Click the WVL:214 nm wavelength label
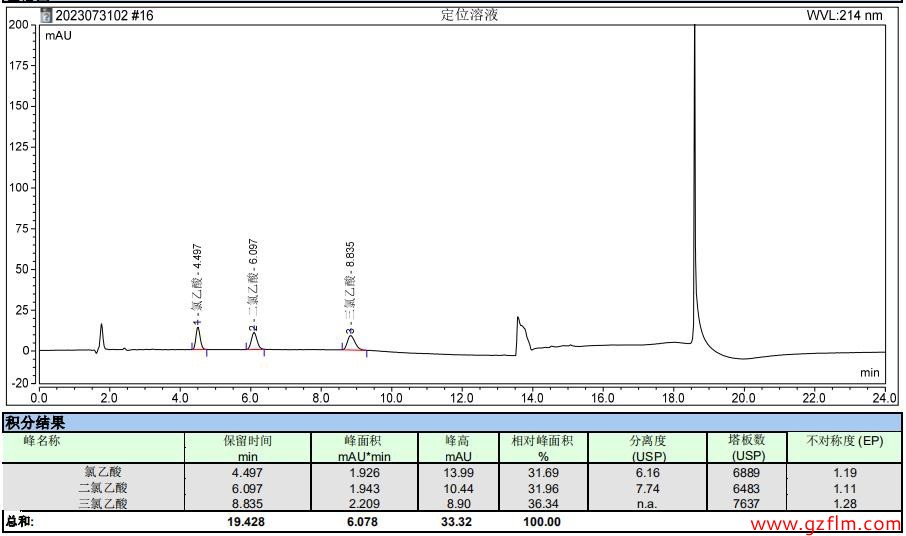This screenshot has width=906, height=536. pos(845,15)
